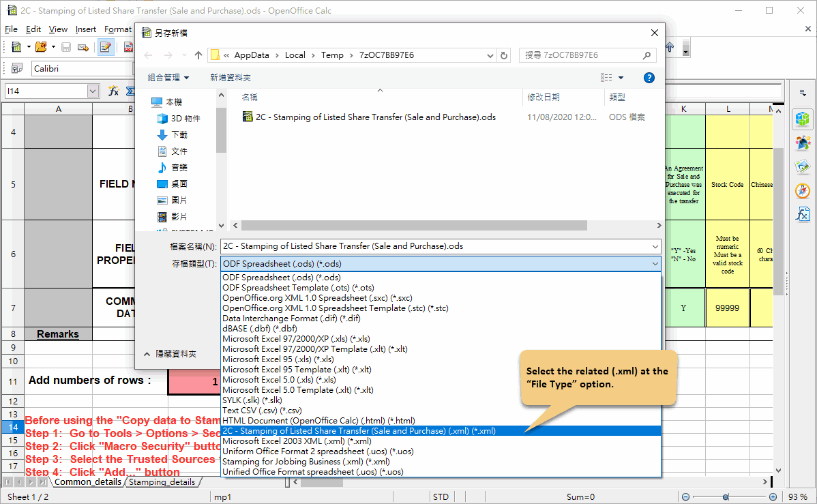Select Text CSV (.csv) file type
The width and height of the screenshot is (817, 504).
[x=441, y=410]
